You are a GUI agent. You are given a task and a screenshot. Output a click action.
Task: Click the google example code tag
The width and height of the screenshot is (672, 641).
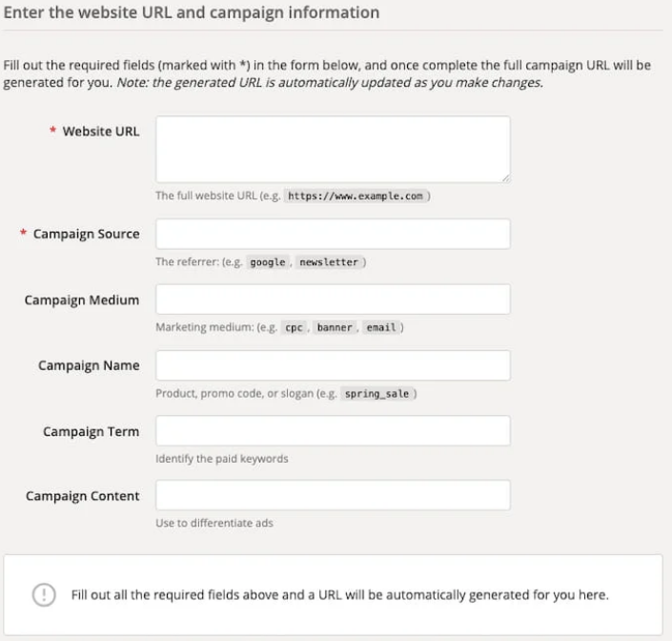pyautogui.click(x=268, y=262)
